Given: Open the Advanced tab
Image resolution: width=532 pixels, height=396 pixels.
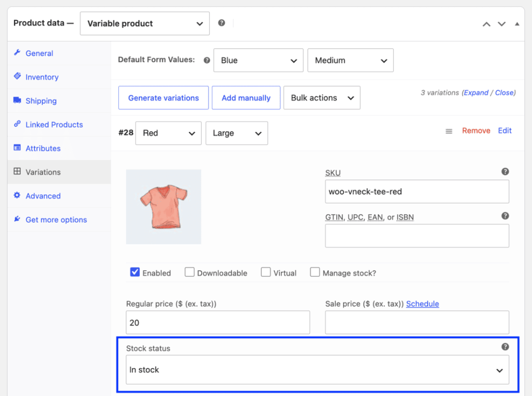Looking at the screenshot, I should pyautogui.click(x=59, y=196).
